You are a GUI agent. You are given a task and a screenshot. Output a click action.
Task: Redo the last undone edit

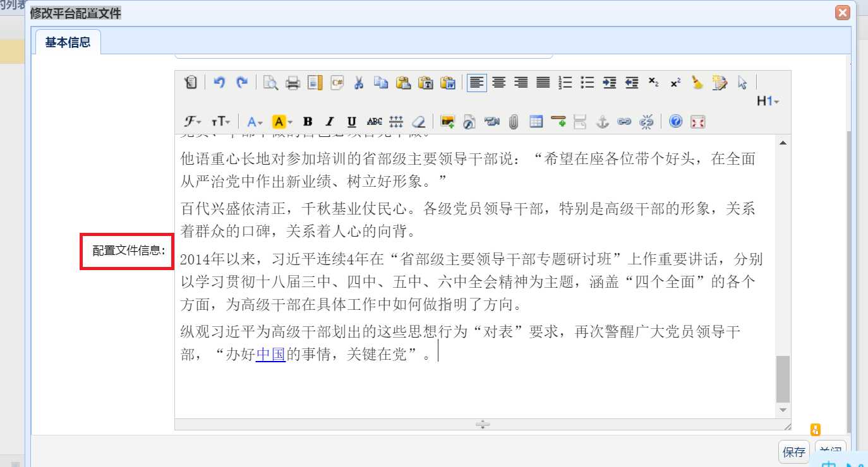click(x=241, y=83)
